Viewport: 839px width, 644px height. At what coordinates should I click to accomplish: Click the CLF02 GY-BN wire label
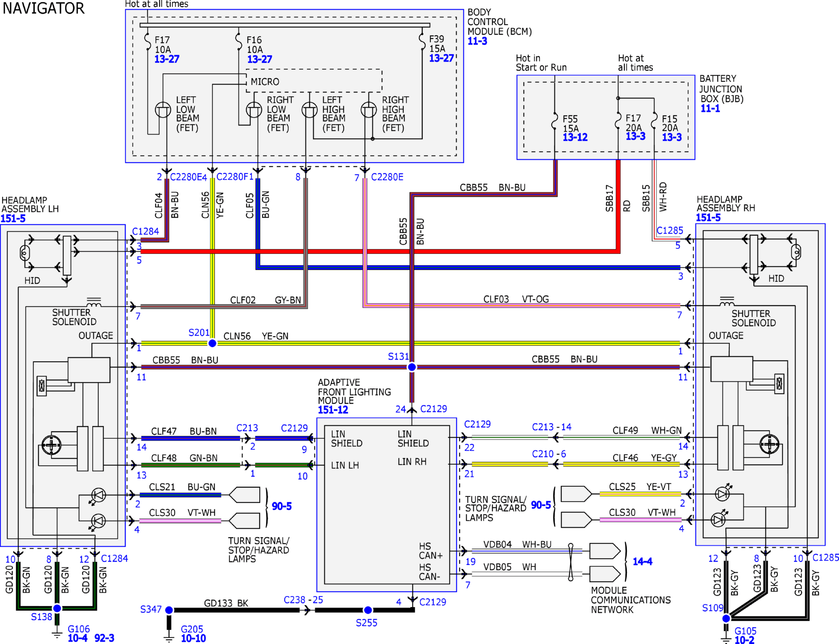265,300
